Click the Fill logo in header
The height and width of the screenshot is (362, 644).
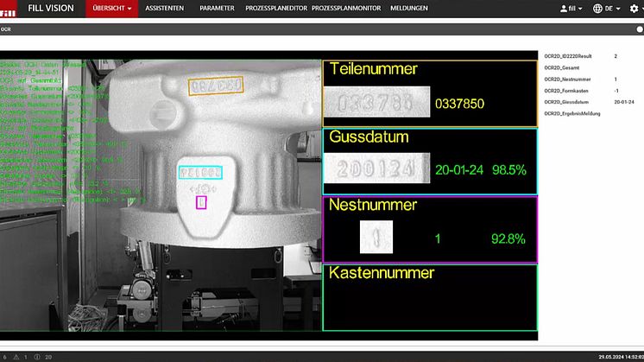[9, 8]
